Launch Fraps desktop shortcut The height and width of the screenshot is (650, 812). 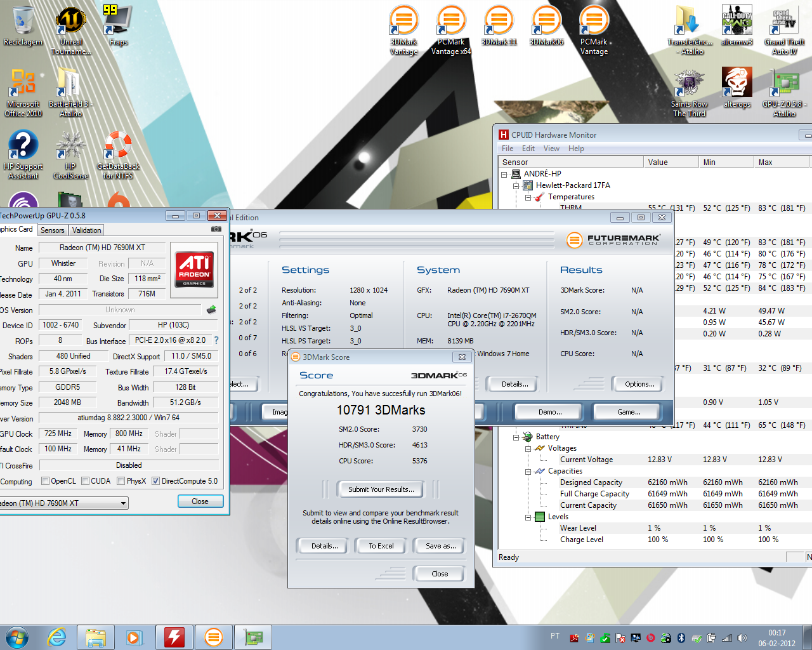(118, 27)
